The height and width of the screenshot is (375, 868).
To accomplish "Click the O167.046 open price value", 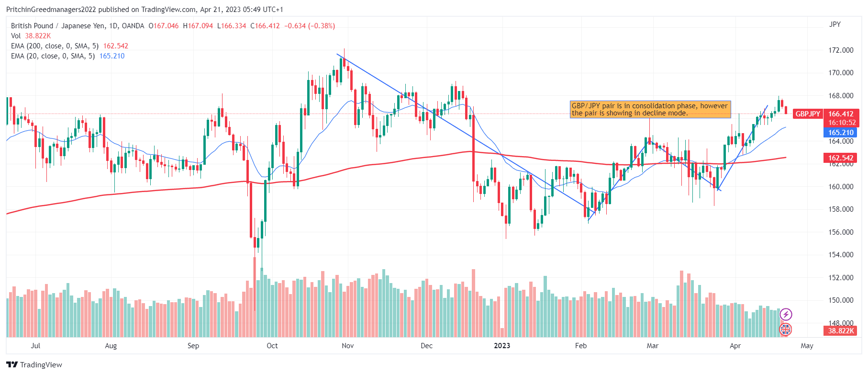I will pyautogui.click(x=164, y=26).
